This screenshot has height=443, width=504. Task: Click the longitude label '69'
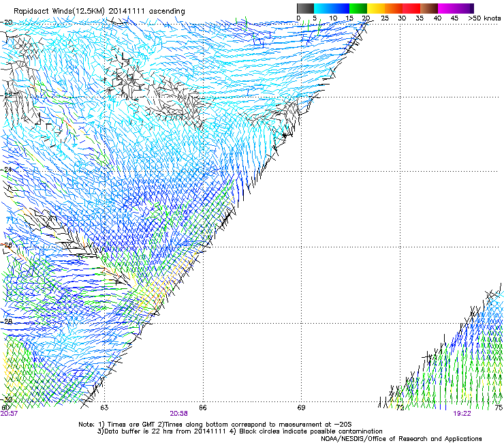301,408
